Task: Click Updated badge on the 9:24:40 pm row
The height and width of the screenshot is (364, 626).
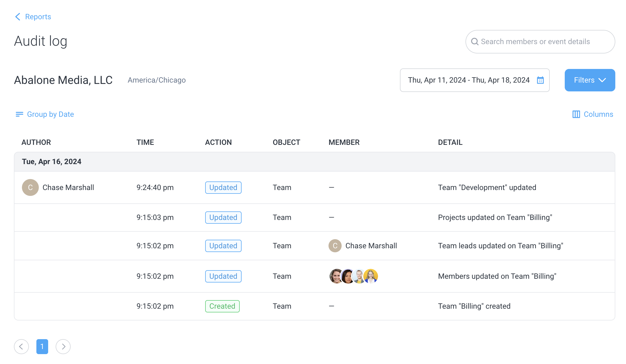Action: coord(223,188)
